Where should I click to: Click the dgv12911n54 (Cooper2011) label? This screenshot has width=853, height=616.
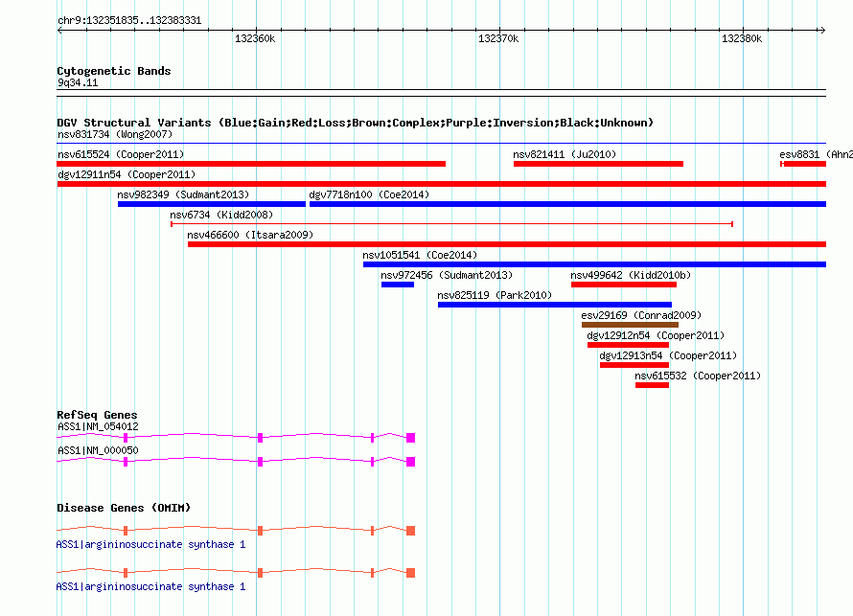(127, 174)
